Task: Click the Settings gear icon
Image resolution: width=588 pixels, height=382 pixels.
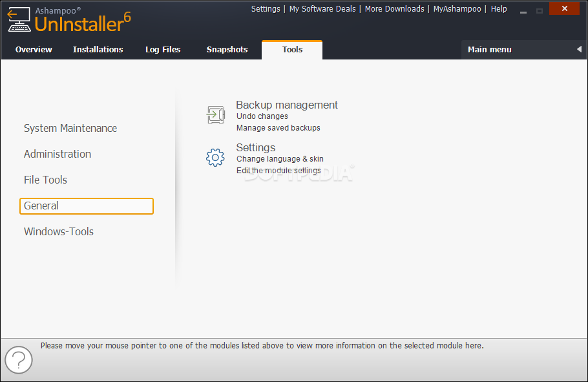Action: [215, 158]
